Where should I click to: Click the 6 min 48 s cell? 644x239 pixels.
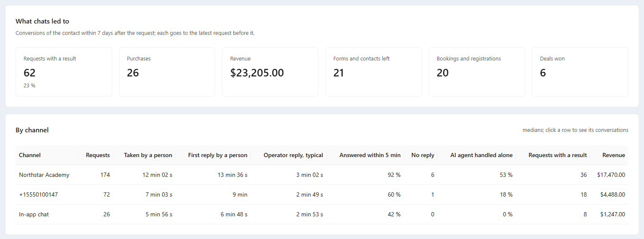pyautogui.click(x=234, y=214)
